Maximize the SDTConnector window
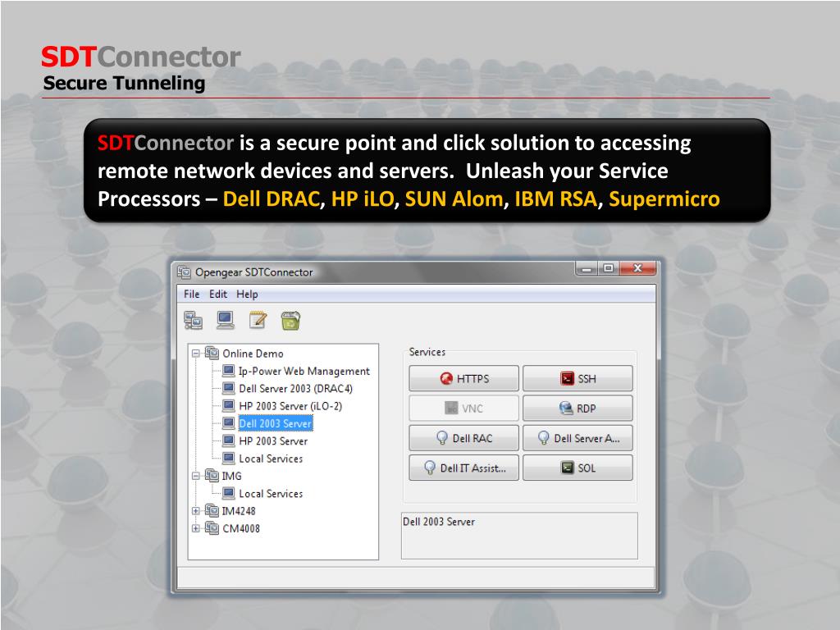840x630 pixels. [x=609, y=268]
